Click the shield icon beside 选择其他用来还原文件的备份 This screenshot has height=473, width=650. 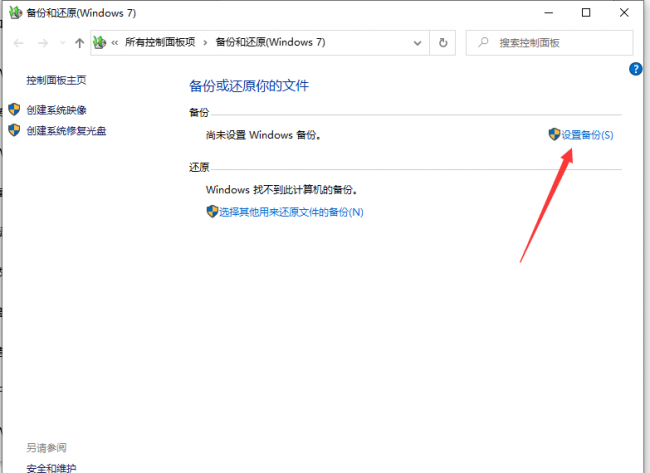[212, 211]
